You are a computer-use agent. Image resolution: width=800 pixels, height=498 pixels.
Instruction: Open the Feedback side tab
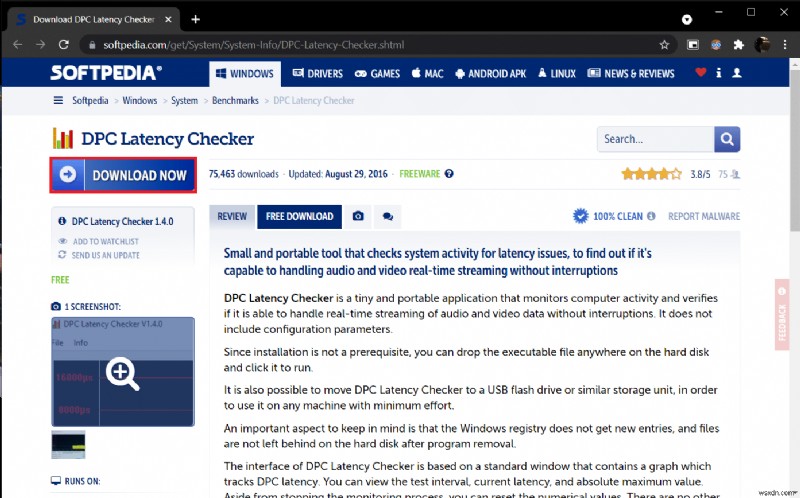pos(782,314)
